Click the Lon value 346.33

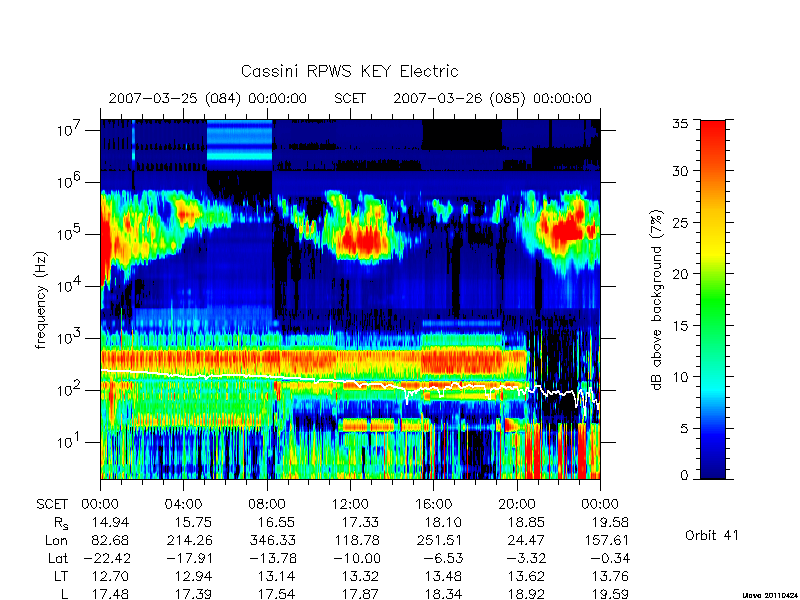[x=272, y=540]
